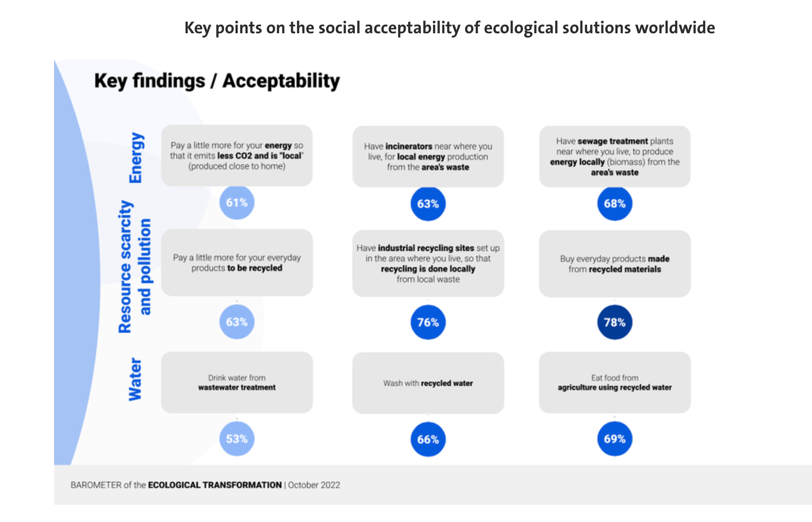Click the Barometer of the Ecological Transformation footer
This screenshot has width=812, height=522.
205,485
